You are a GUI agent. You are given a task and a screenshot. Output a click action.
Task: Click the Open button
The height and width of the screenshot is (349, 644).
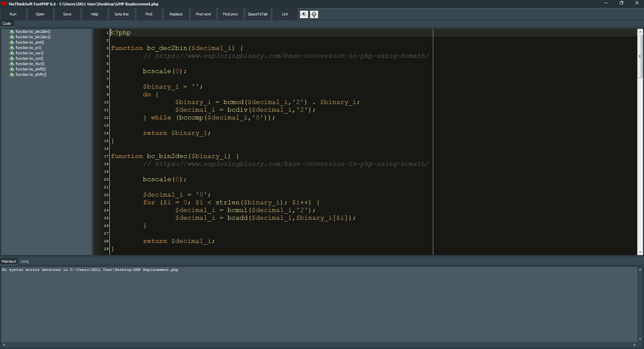(40, 14)
